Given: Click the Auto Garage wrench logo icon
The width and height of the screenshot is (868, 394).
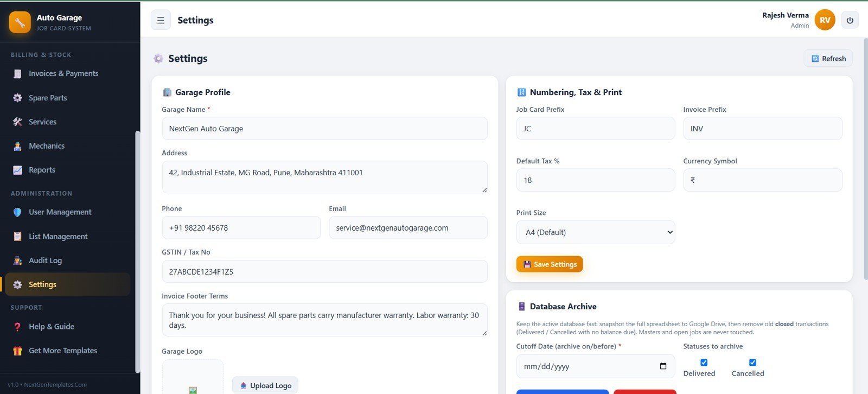Looking at the screenshot, I should (20, 22).
